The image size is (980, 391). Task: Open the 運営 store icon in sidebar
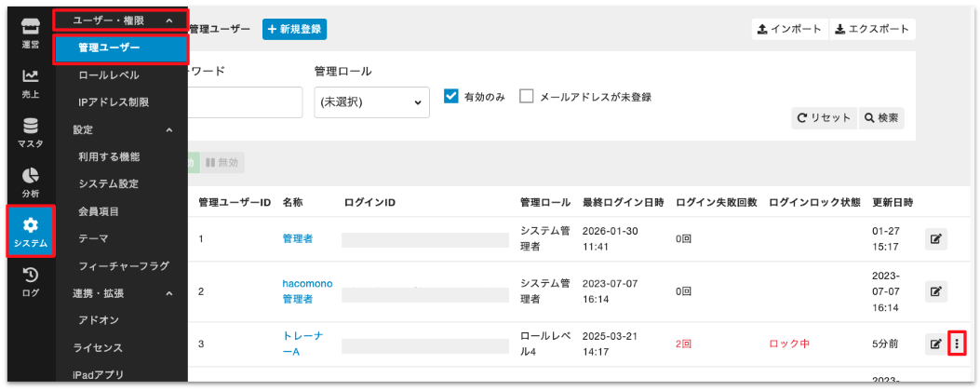pos(31,33)
